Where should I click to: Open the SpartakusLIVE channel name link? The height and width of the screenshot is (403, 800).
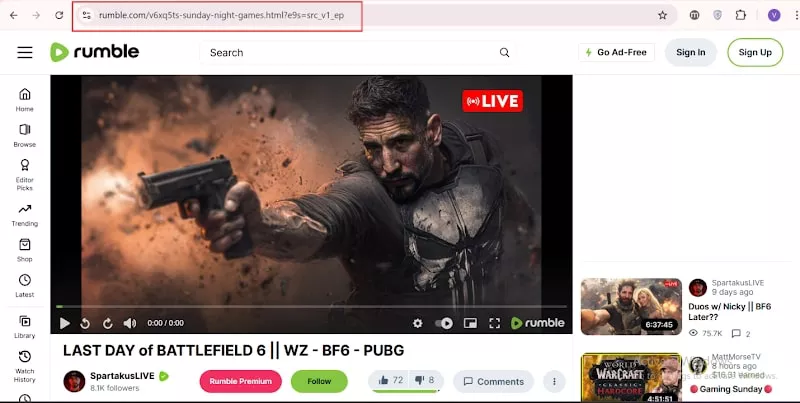(x=122, y=376)
